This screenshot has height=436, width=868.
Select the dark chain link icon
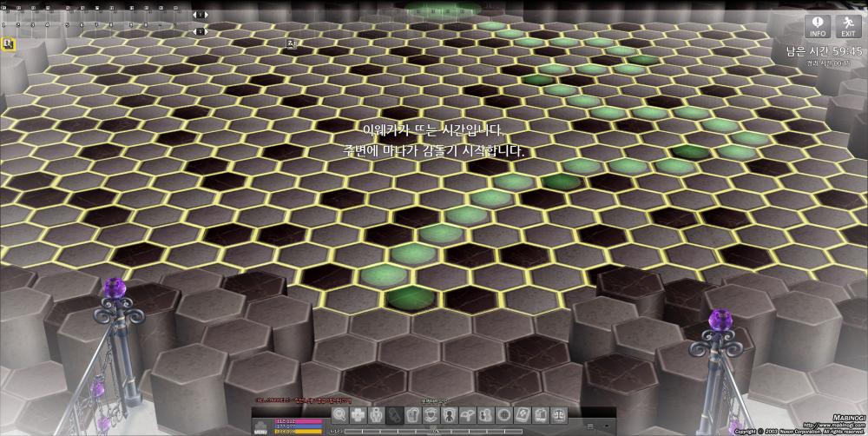[x=394, y=415]
